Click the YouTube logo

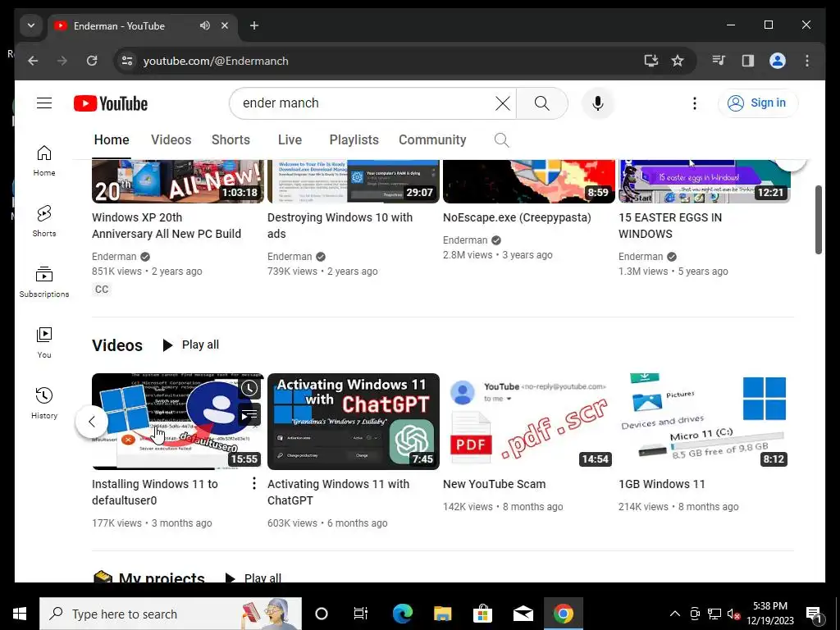[111, 103]
